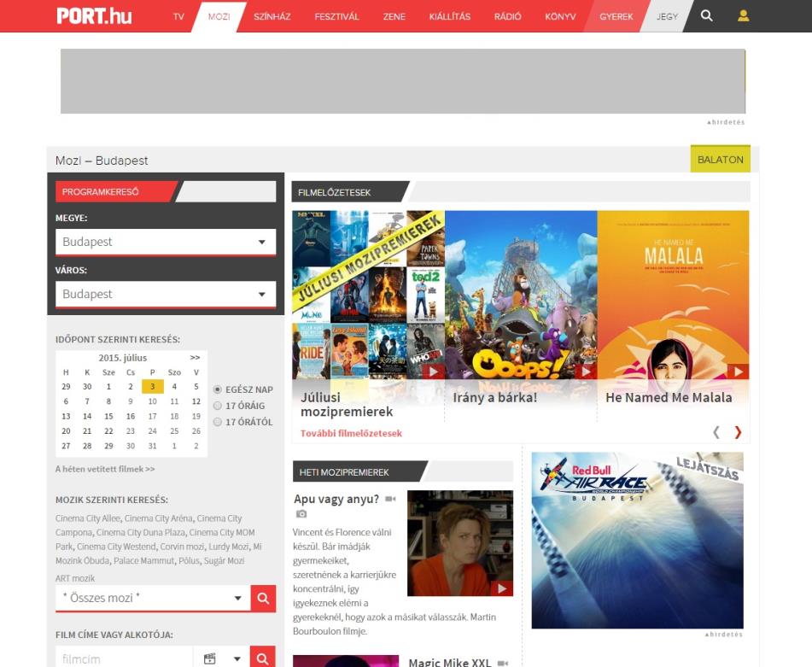812x667 pixels.
Task: Open photo gallery icon under Apu vagy anyu?
Action: coord(301,514)
